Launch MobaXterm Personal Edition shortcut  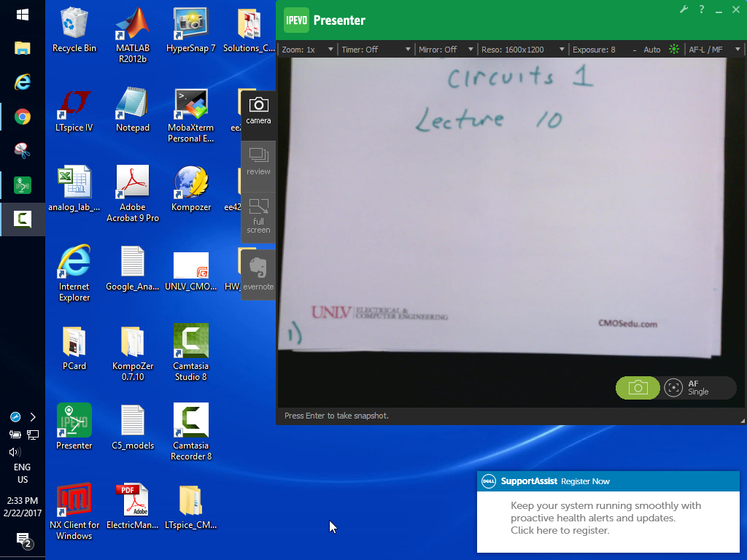coord(190,114)
